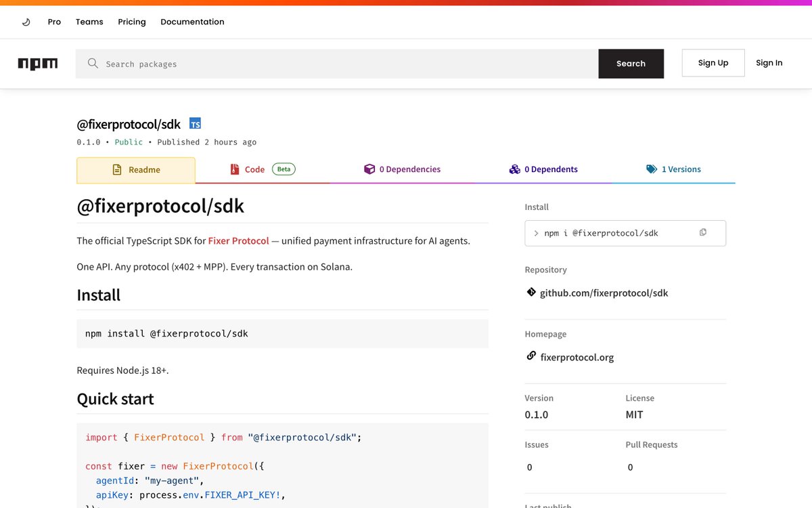This screenshot has width=812, height=508.
Task: Open the github.com/fixerprotocol/sdk repository link
Action: (x=604, y=293)
